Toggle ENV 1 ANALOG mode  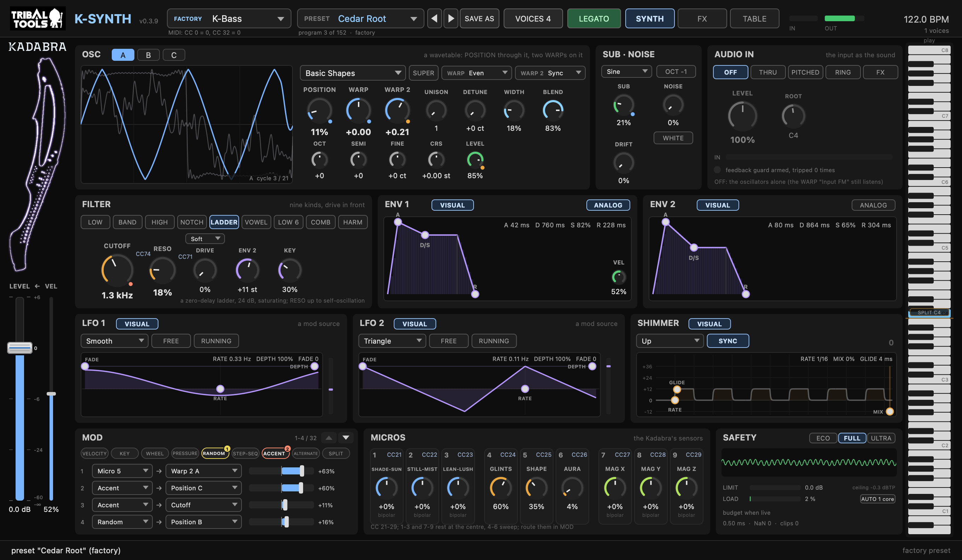[608, 205]
